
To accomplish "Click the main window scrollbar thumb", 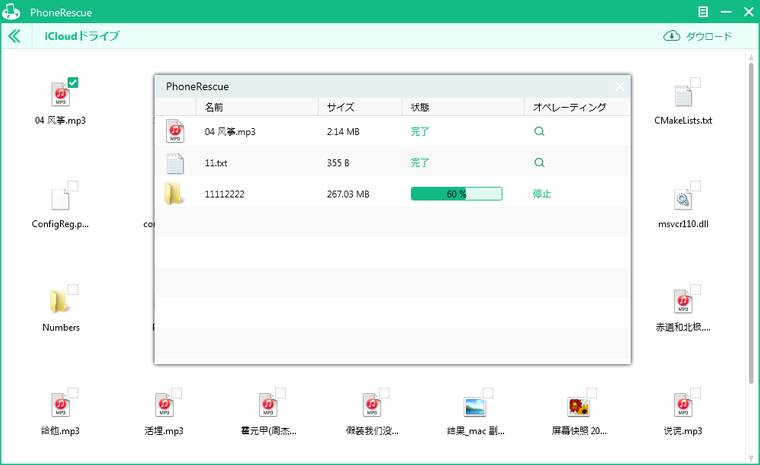I will [x=751, y=224].
